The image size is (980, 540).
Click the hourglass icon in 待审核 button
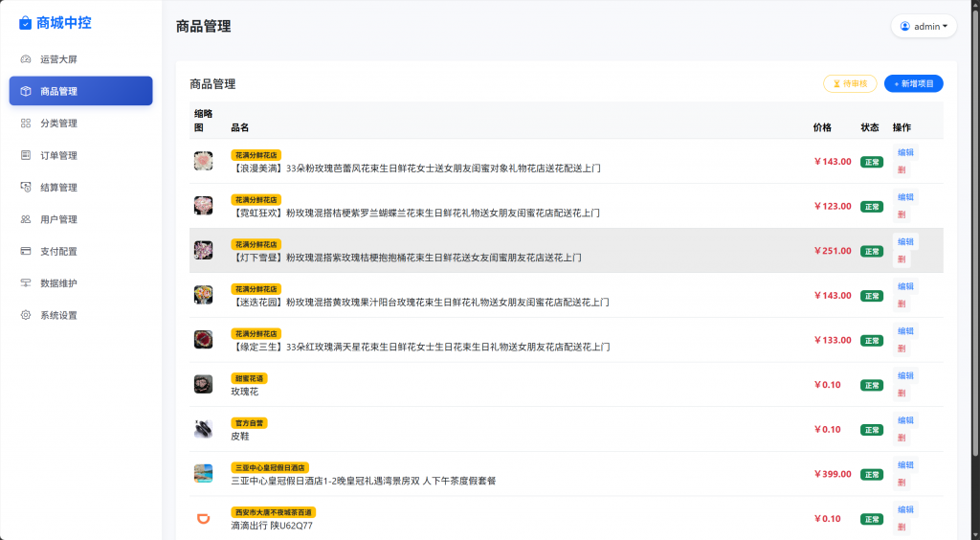836,83
